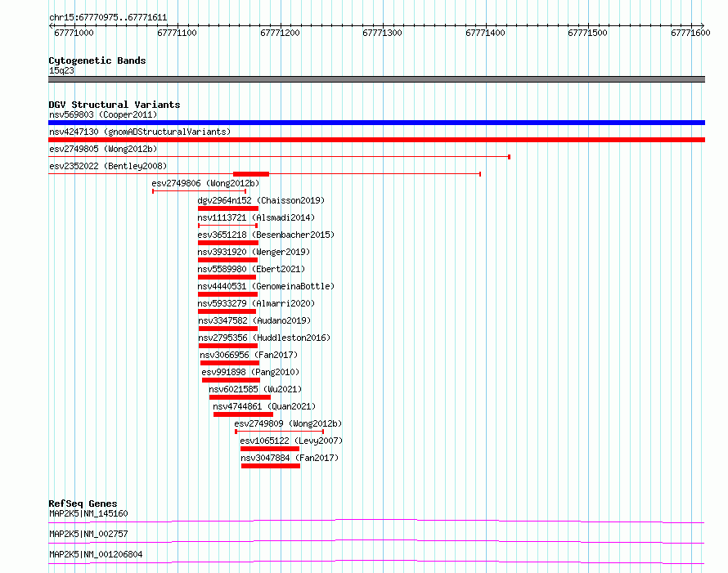728x573 pixels.
Task: Click nsv3066956 (Fan2017) label
Action: [249, 355]
